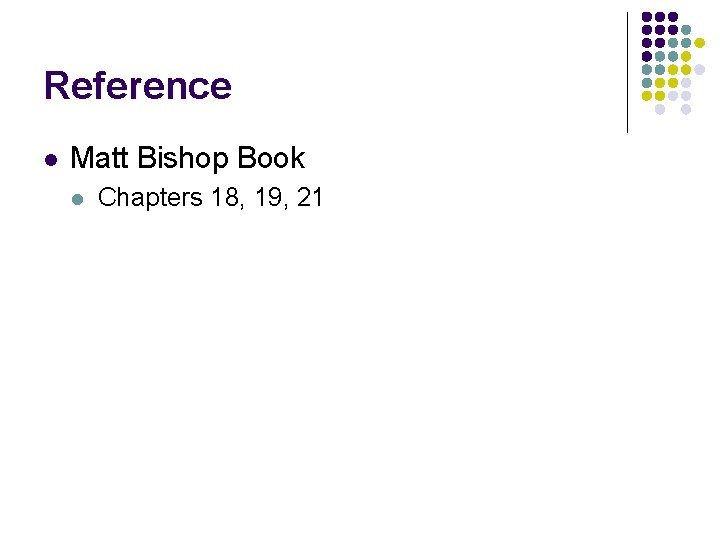This screenshot has height=540, width=720.
Task: Click the leftmost yellow dot in the seventh dot row
Action: tap(647, 96)
